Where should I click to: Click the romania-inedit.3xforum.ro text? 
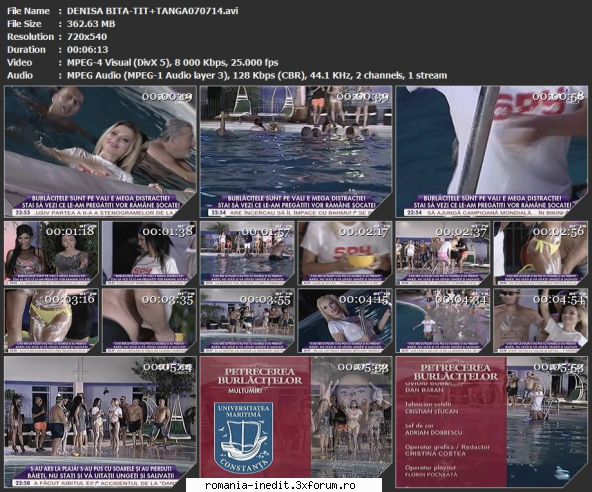[x=280, y=485]
